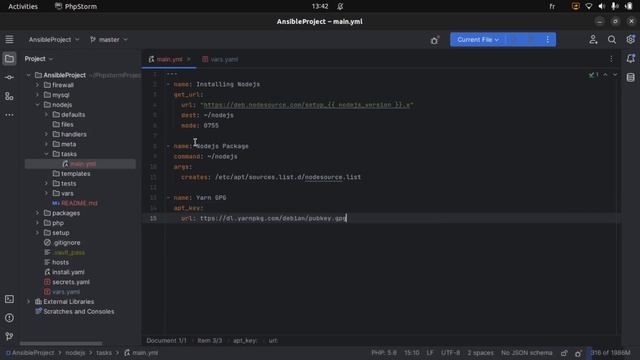Open IDE settings gear icon

point(631,40)
